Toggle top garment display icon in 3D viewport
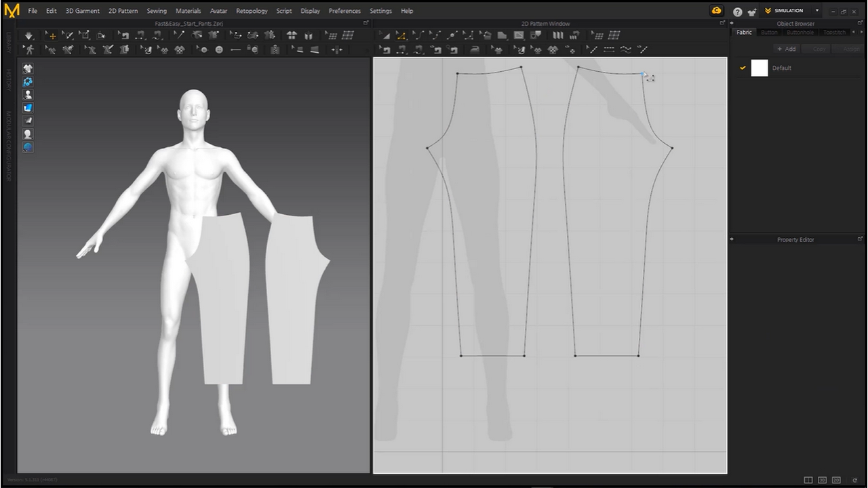The width and height of the screenshot is (868, 488). 28,68
